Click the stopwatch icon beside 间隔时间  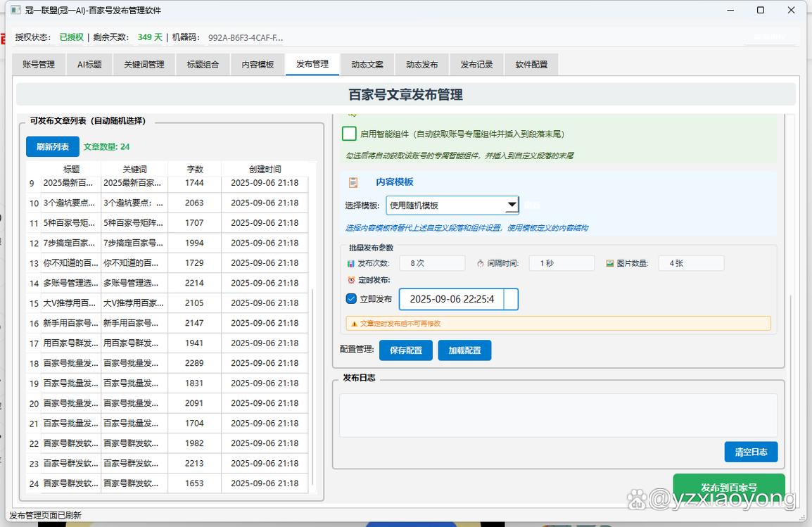480,263
